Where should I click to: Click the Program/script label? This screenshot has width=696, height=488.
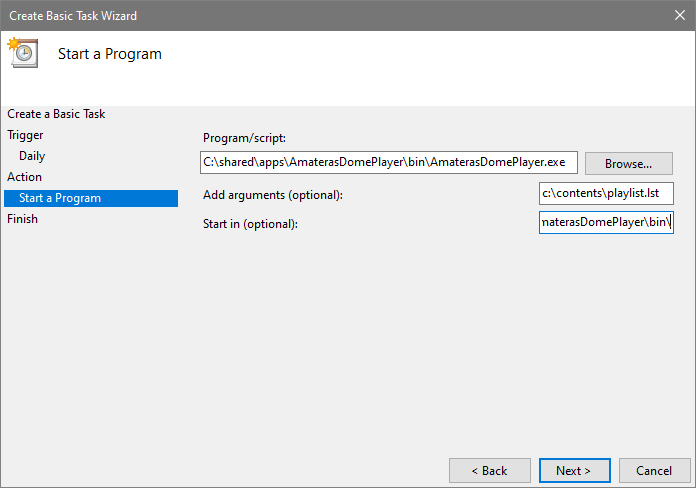244,138
